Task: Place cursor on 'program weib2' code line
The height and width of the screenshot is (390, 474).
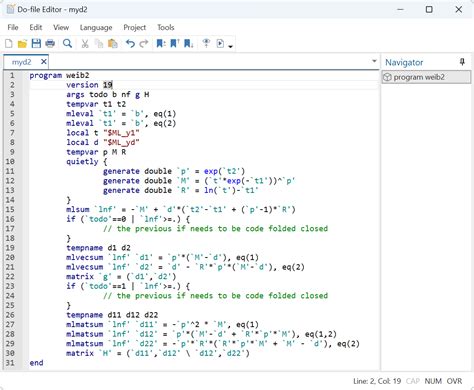Action: 59,75
